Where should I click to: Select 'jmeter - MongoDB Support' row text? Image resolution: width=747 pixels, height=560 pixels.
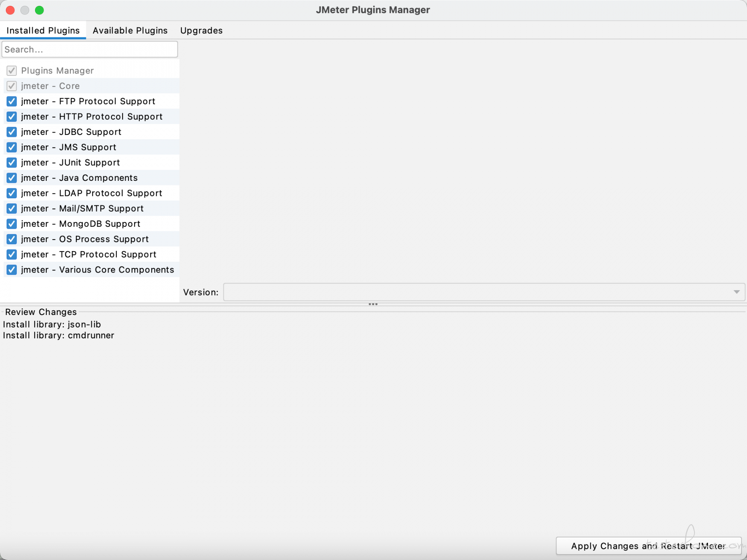coord(81,224)
